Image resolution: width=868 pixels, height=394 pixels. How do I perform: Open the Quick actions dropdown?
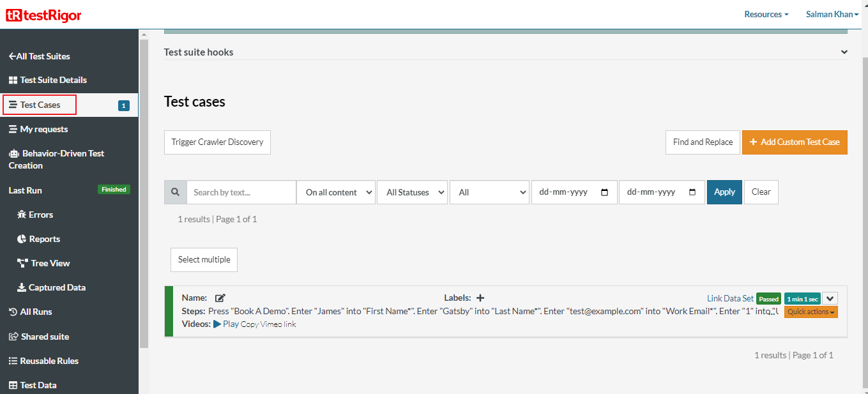811,312
